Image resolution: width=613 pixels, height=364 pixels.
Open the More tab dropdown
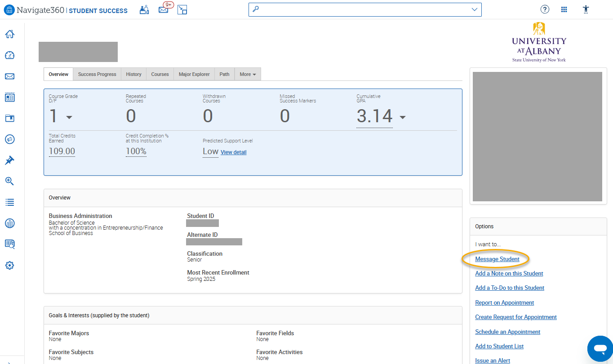tap(248, 74)
